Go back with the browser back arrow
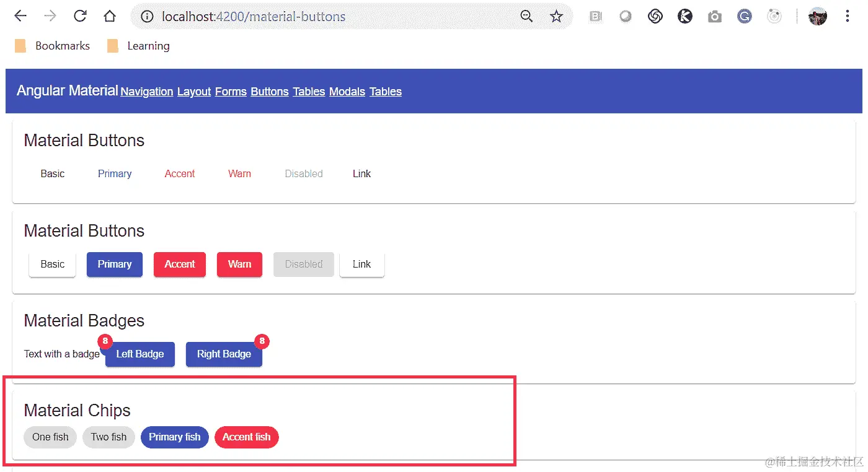 coord(20,17)
